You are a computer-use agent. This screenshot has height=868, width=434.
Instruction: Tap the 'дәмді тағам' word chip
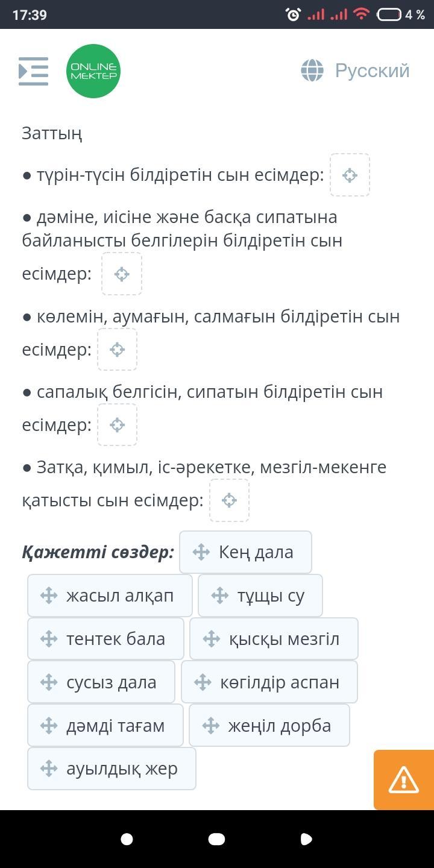(x=105, y=725)
